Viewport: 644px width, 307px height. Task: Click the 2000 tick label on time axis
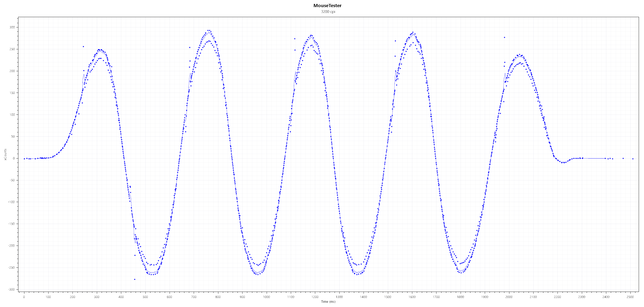pyautogui.click(x=509, y=297)
